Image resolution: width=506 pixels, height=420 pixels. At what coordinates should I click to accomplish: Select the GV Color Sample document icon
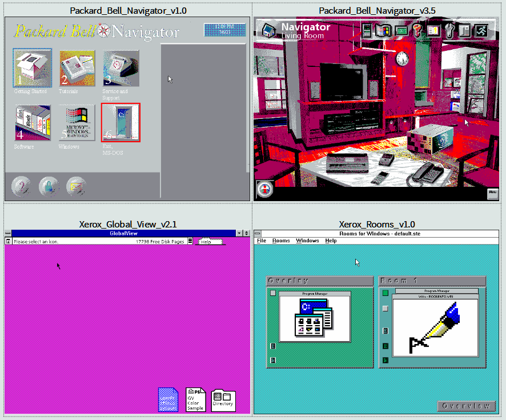tap(195, 399)
